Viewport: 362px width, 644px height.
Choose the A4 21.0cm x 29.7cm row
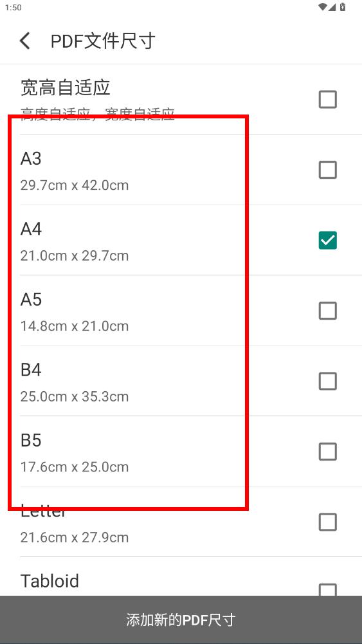click(x=181, y=240)
